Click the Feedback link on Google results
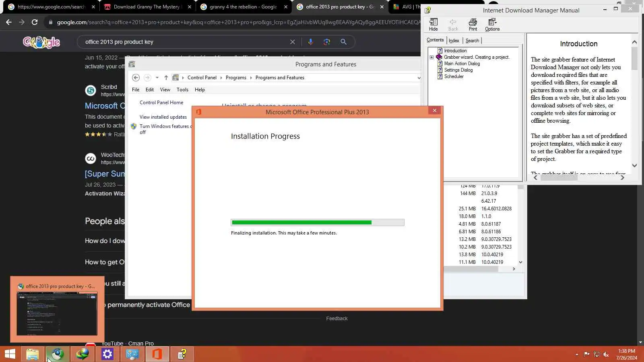 tap(337, 319)
